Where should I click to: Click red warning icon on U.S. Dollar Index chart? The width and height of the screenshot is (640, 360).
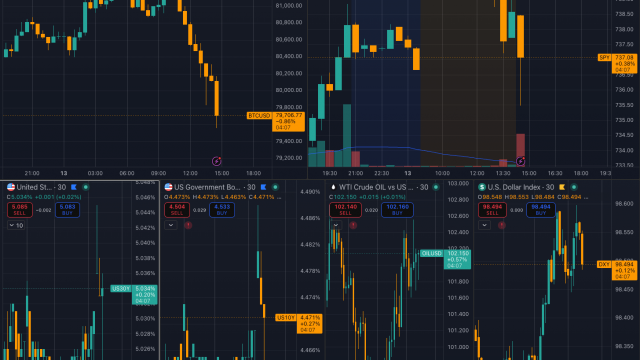502,225
